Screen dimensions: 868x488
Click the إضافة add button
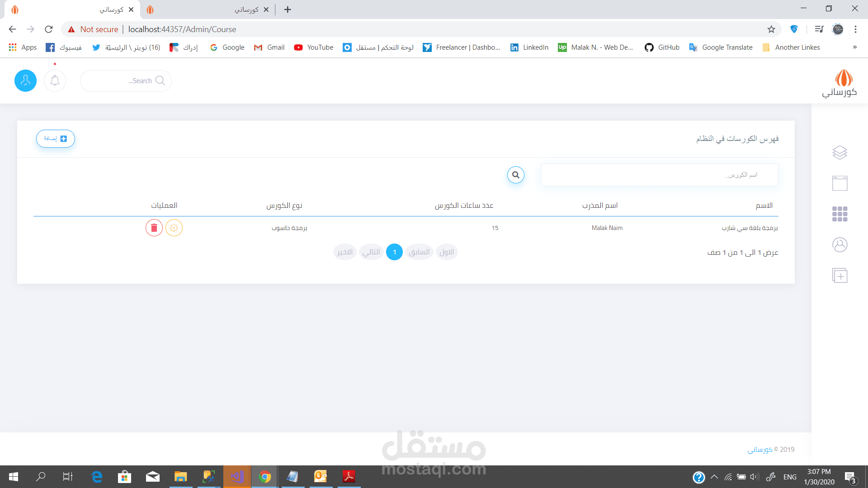(x=56, y=139)
